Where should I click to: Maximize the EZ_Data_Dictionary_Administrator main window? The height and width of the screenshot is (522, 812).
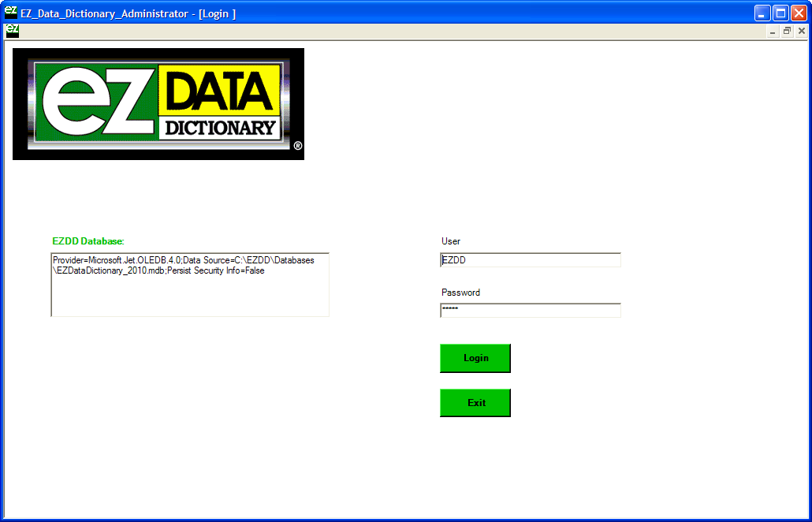click(x=780, y=13)
